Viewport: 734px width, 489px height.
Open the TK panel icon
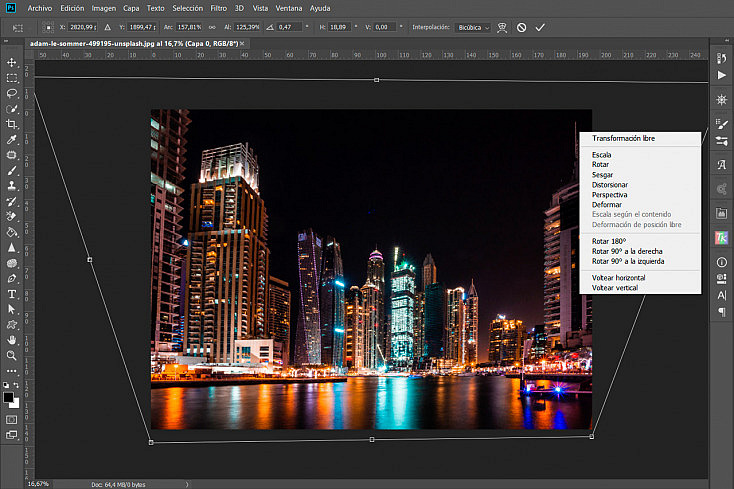point(721,238)
